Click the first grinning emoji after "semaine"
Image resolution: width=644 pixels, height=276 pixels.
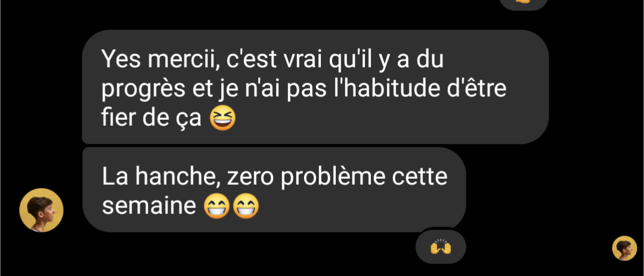click(217, 206)
